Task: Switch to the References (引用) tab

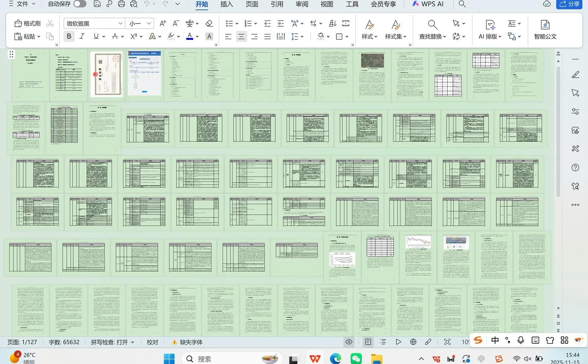Action: [277, 4]
